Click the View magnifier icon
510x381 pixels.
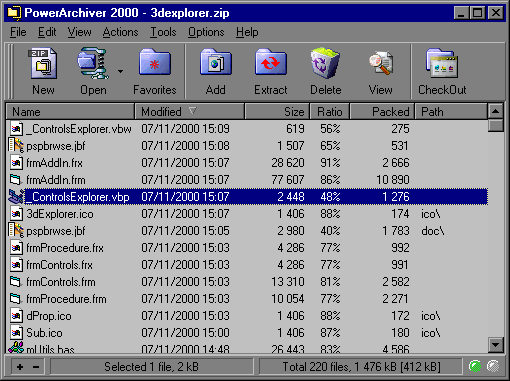[x=381, y=63]
